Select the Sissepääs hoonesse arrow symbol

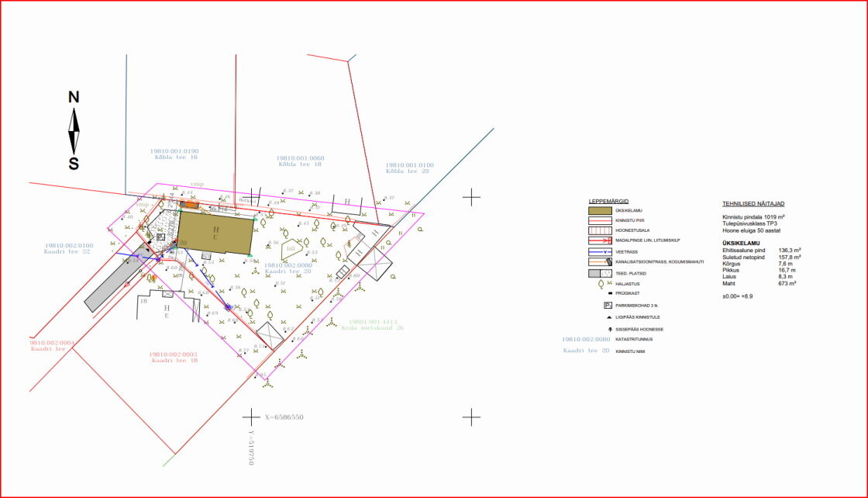point(609,329)
